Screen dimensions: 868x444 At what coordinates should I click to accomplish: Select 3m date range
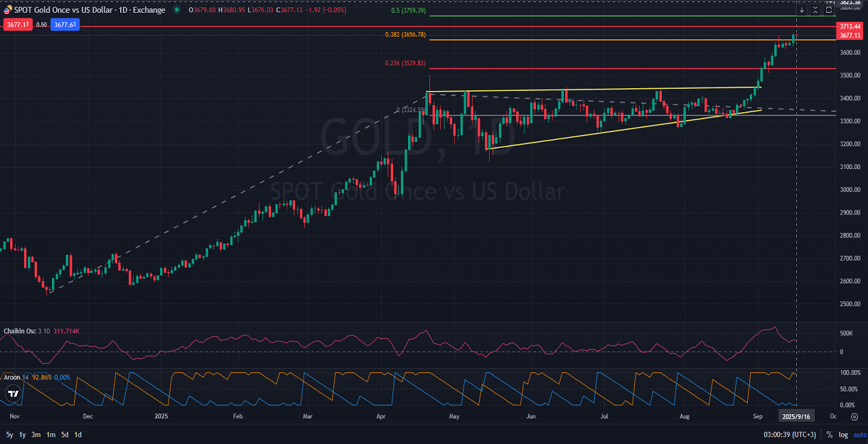pos(37,434)
